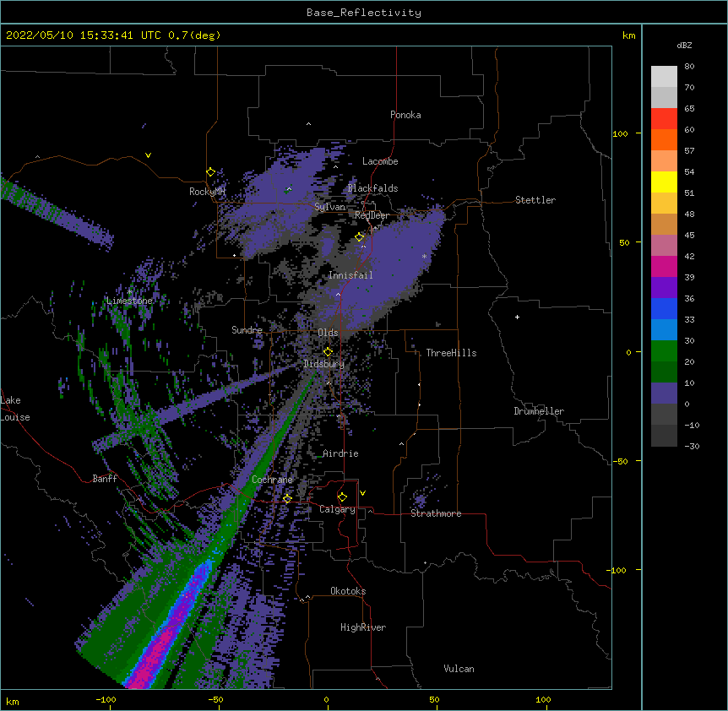Select the purple 39 dBZ legend swatch
Image resolution: width=728 pixels, height=711 pixels.
click(664, 287)
